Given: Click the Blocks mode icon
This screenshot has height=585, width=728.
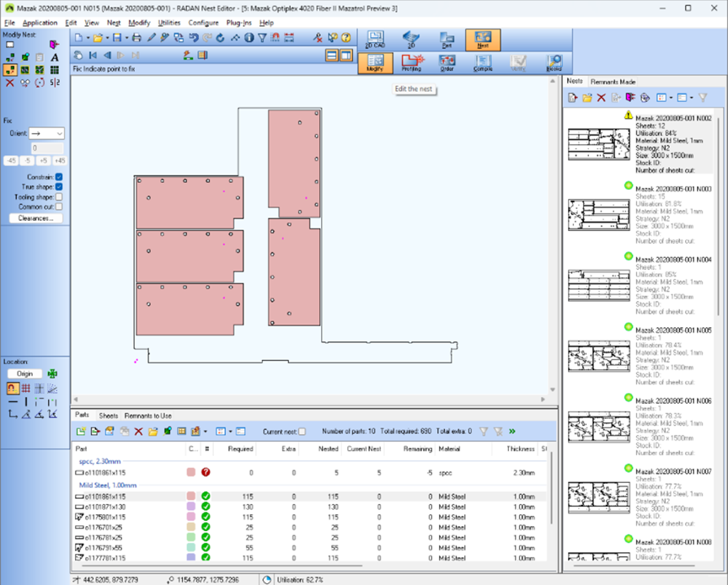Looking at the screenshot, I should (554, 62).
